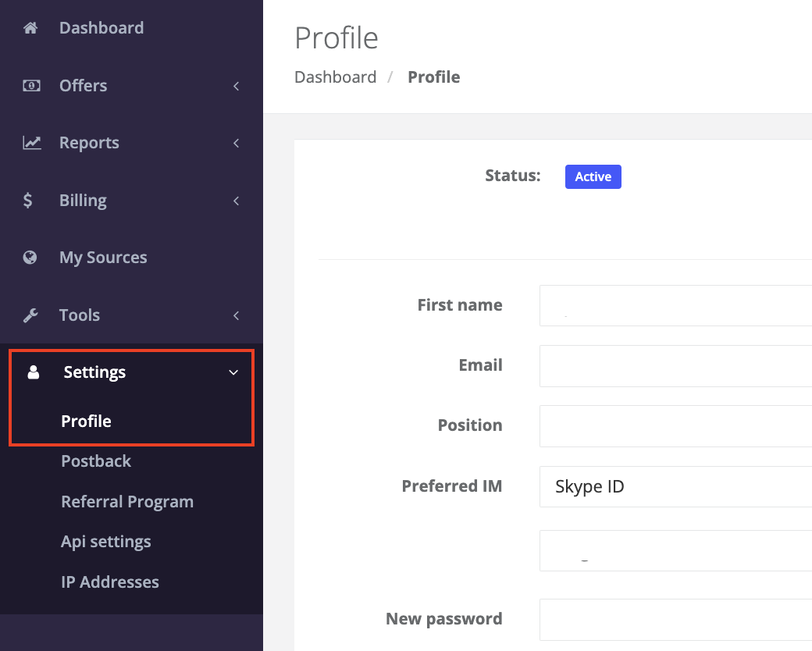Click the Active status badge
This screenshot has width=812, height=651.
click(593, 176)
